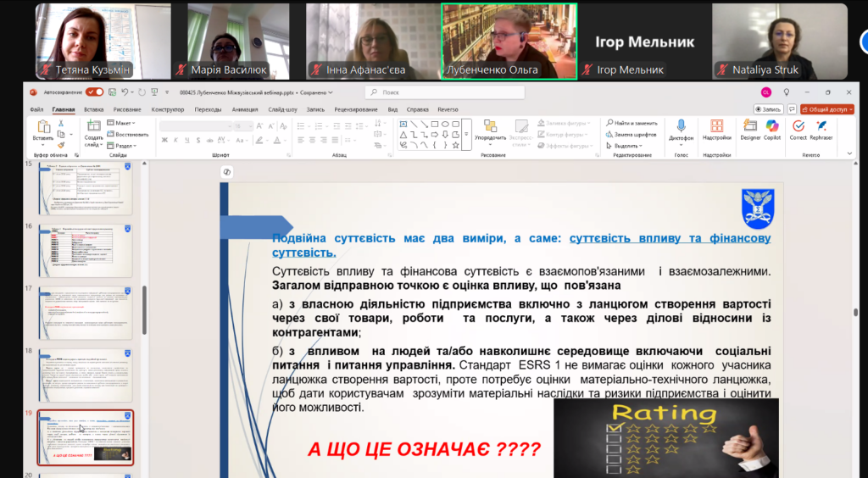868x478 pixels.
Task: Select slide 17 thumbnail
Action: [86, 313]
